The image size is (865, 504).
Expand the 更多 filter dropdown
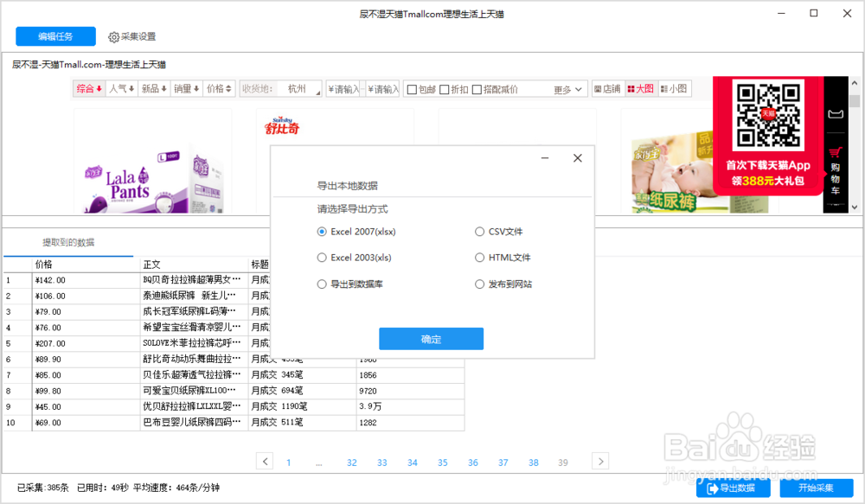point(567,89)
